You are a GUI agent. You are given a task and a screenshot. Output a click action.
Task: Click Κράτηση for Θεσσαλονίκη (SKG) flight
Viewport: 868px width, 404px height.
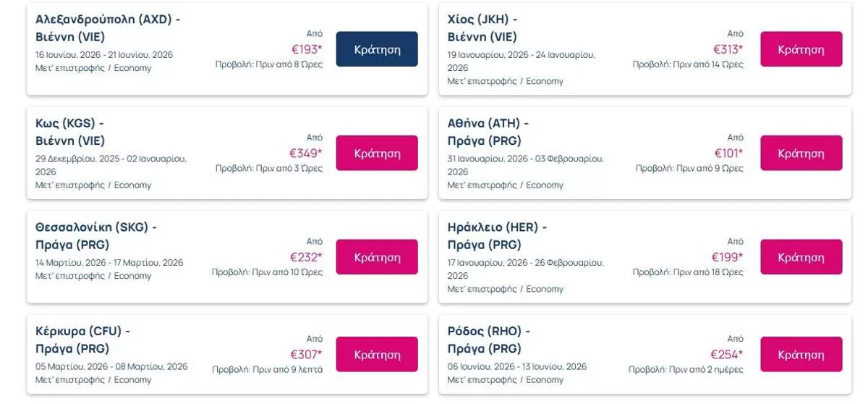376,257
